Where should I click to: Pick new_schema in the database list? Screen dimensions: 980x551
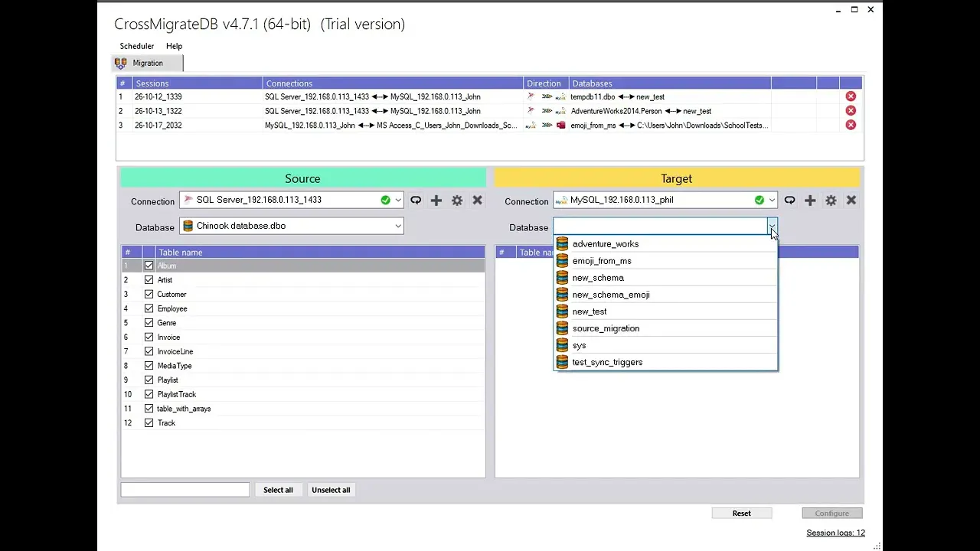click(665, 278)
